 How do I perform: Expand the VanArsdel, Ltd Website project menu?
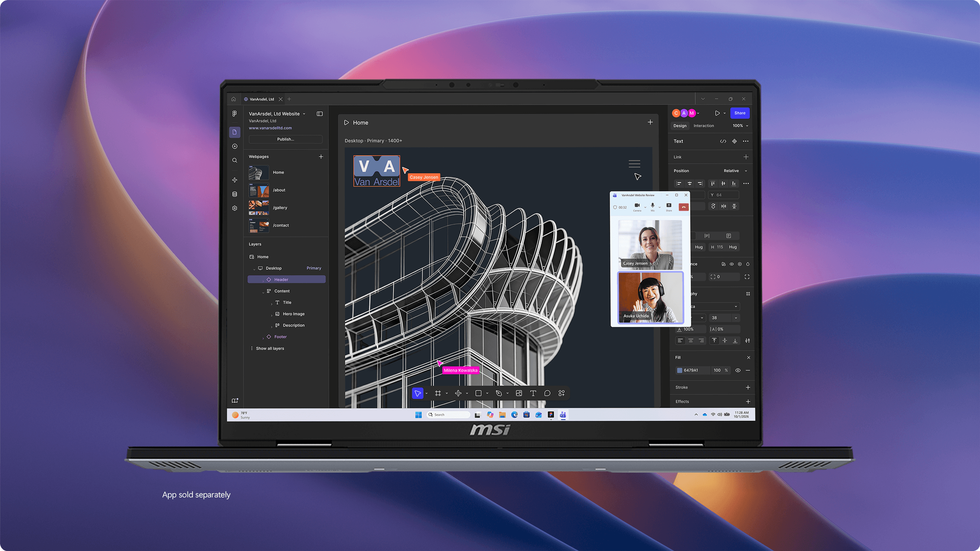pos(304,114)
